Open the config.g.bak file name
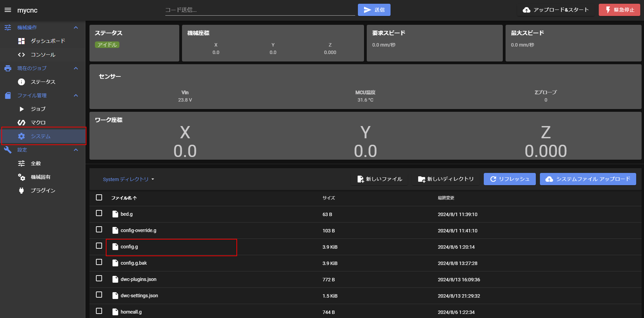The width and height of the screenshot is (644, 318). click(134, 263)
